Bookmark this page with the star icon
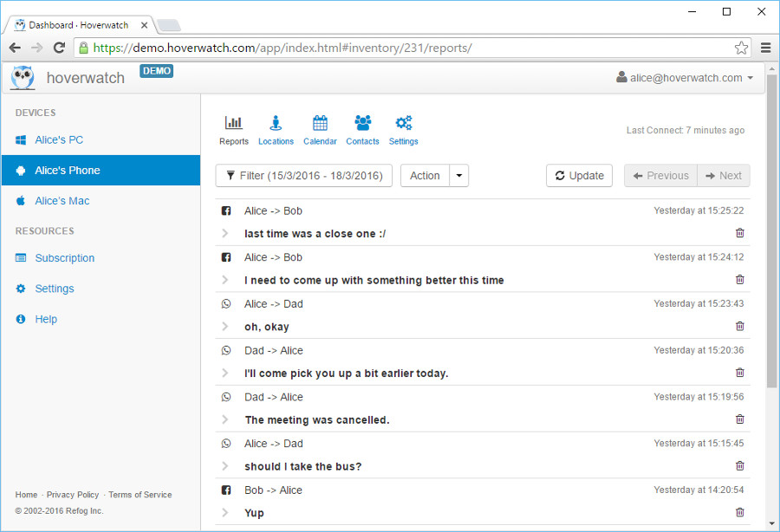Viewport: 780px width, 532px height. tap(741, 48)
